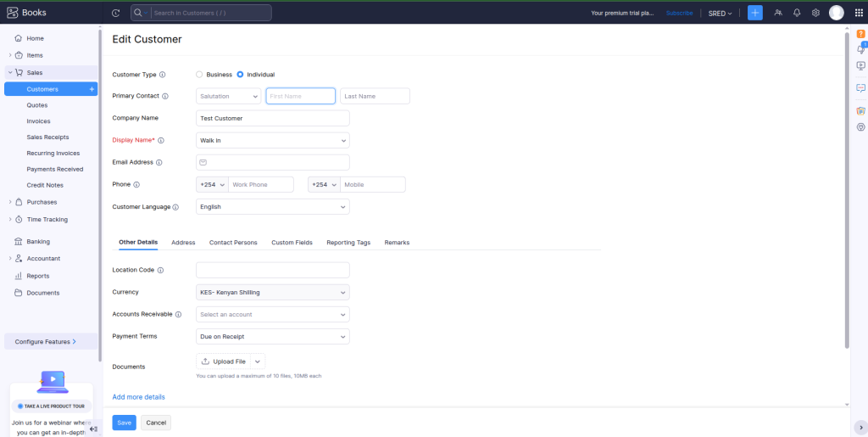Open the Currency dropdown
868x437 pixels.
(273, 293)
